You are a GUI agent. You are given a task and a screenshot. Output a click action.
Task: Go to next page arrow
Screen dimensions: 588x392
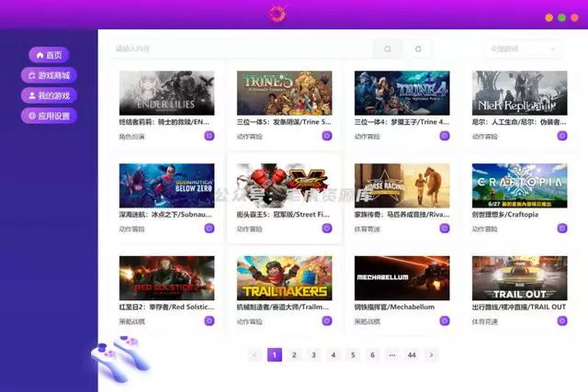(431, 355)
